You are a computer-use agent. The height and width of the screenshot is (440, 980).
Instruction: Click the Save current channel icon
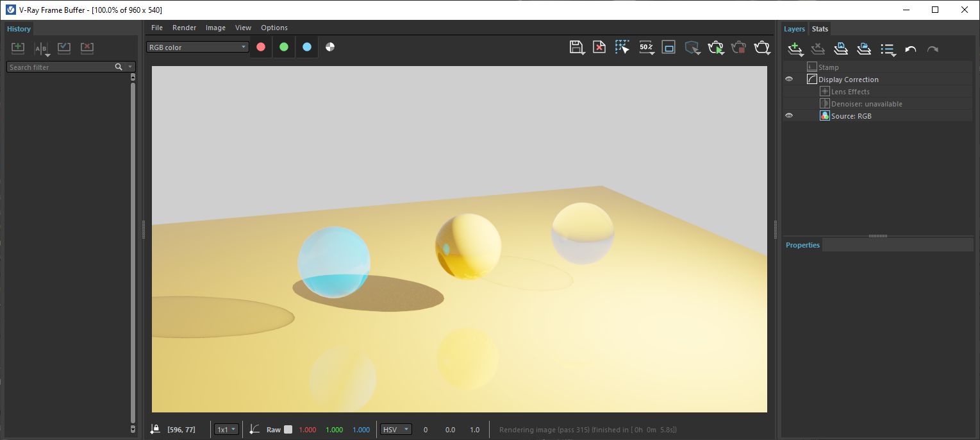point(576,47)
